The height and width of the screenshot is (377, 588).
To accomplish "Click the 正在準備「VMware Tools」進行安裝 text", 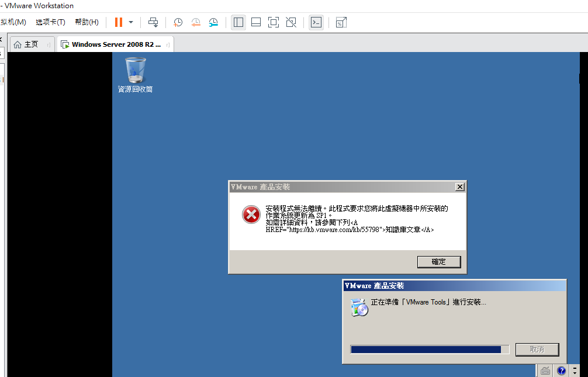I will point(428,302).
